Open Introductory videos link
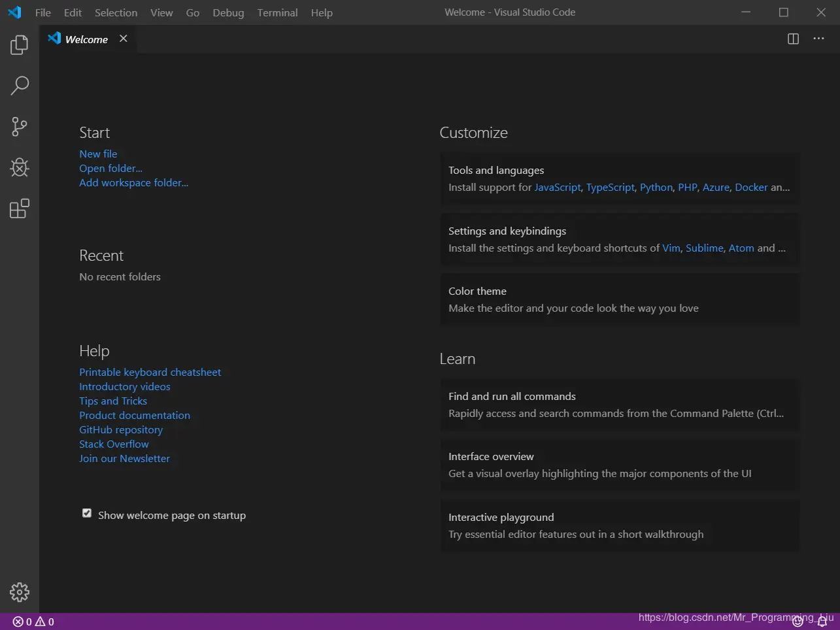Screen dimensions: 840x630 (x=124, y=386)
